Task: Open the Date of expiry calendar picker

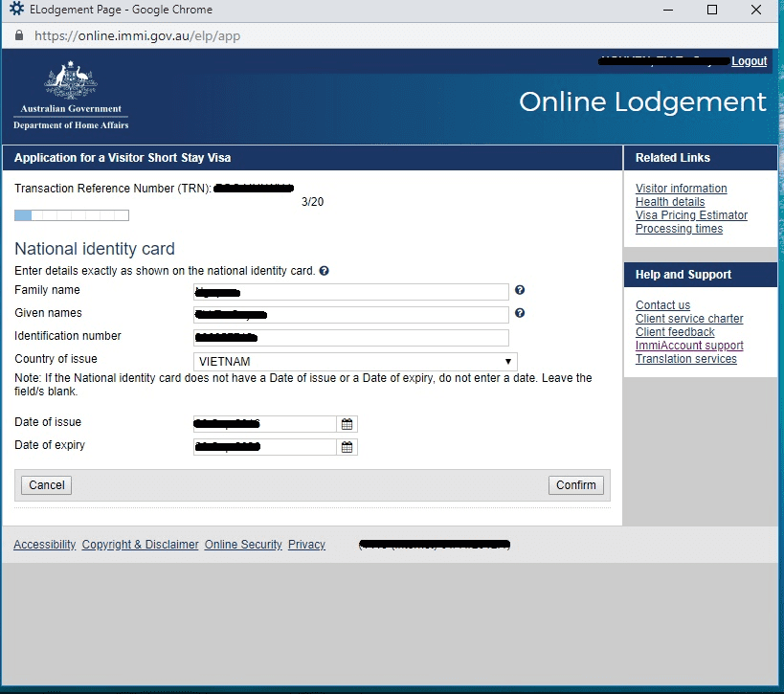Action: point(347,447)
